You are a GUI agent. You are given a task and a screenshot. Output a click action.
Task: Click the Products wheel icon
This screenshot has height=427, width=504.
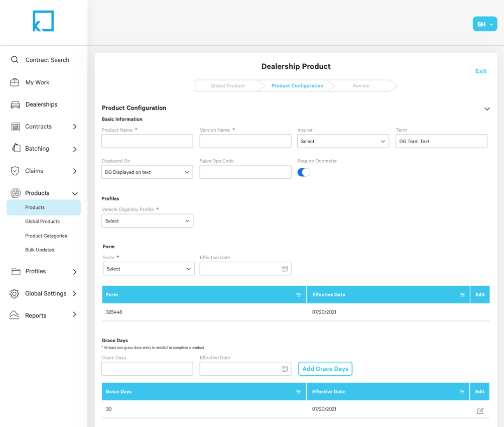[x=16, y=193]
